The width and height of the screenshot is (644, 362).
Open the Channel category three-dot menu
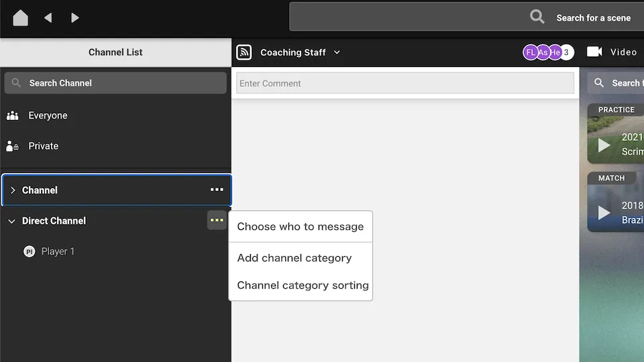tap(217, 190)
